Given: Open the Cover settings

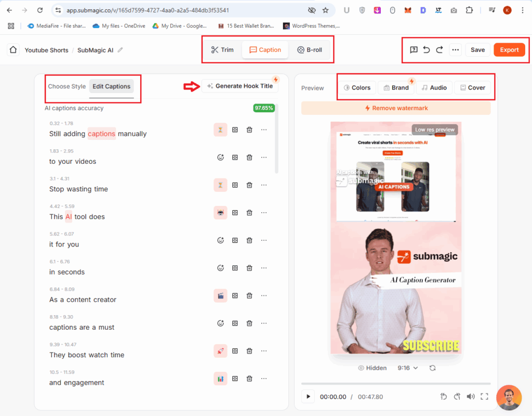Looking at the screenshot, I should click(473, 87).
